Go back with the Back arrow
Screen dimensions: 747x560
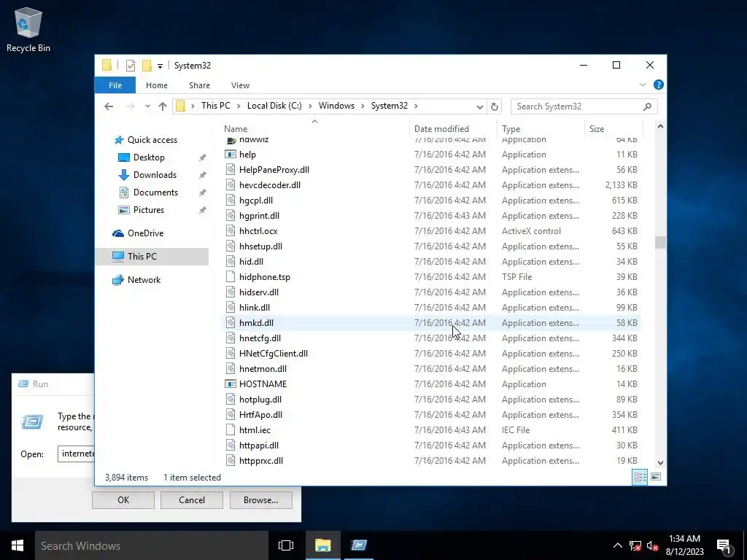[x=109, y=106]
